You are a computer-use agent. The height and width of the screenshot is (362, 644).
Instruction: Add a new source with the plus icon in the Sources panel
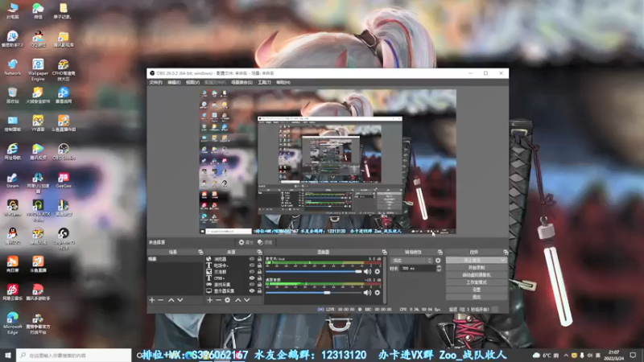[x=210, y=300]
